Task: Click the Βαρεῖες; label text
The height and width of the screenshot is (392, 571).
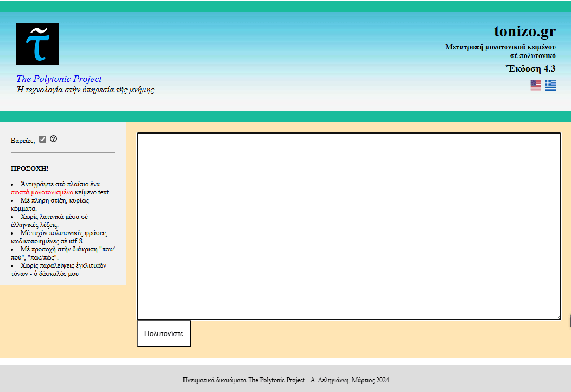Action: [23, 141]
